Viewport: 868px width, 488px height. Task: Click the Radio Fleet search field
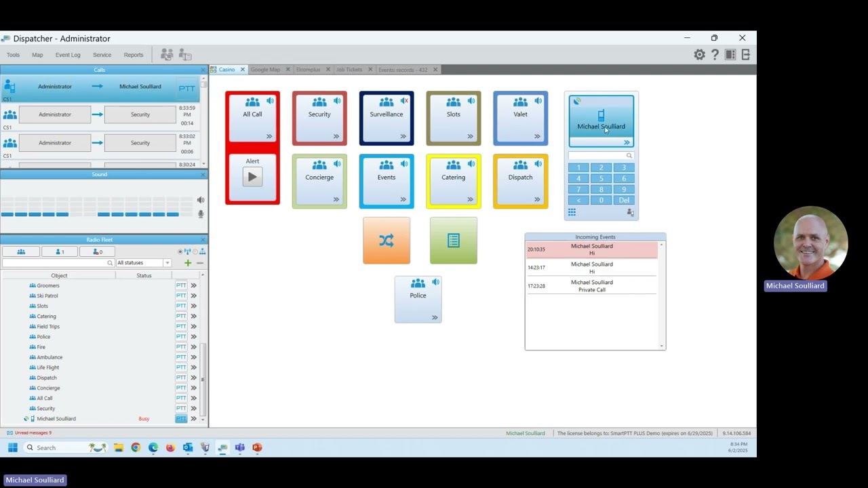pos(58,263)
